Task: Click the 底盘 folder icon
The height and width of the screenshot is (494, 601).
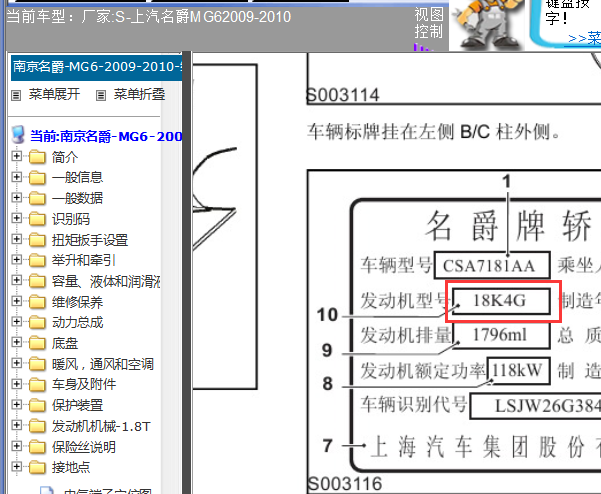Action: (37, 343)
